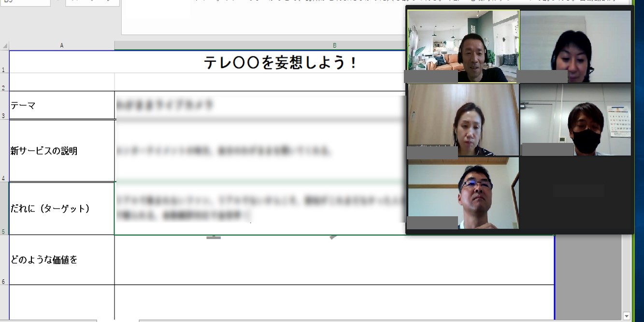Click row header 6 to select value row
Viewport: 644px width, 322px height.
tap(4, 259)
